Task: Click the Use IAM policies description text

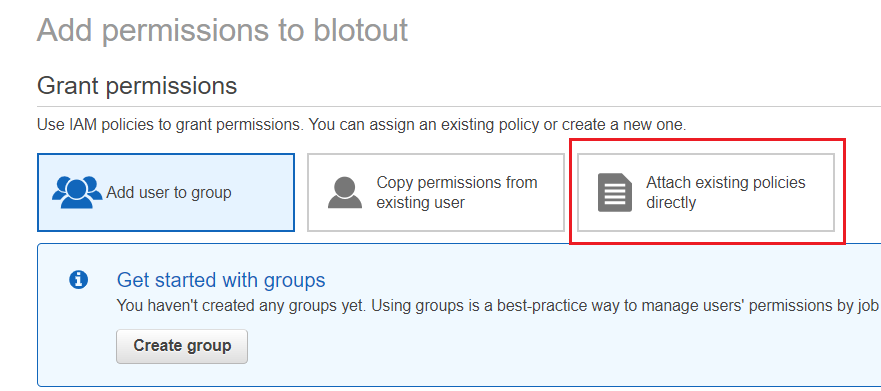Action: point(362,125)
